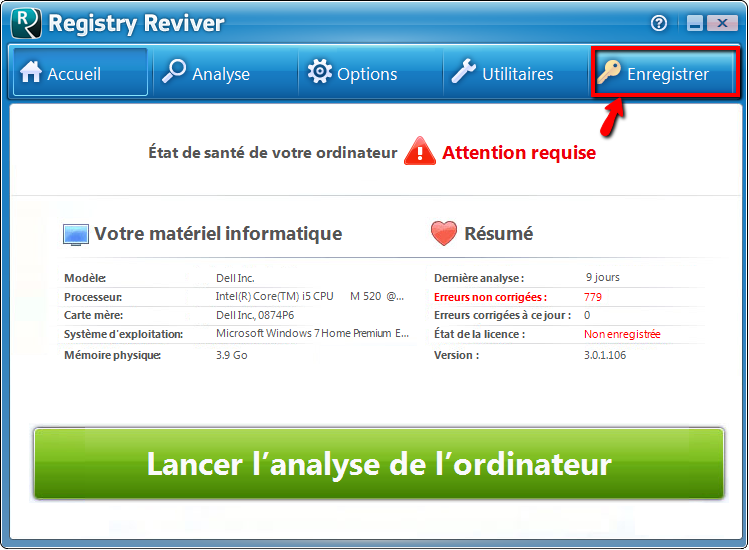Click the 'Carte mère:' label
Image resolution: width=749 pixels, height=550 pixels.
click(x=94, y=315)
